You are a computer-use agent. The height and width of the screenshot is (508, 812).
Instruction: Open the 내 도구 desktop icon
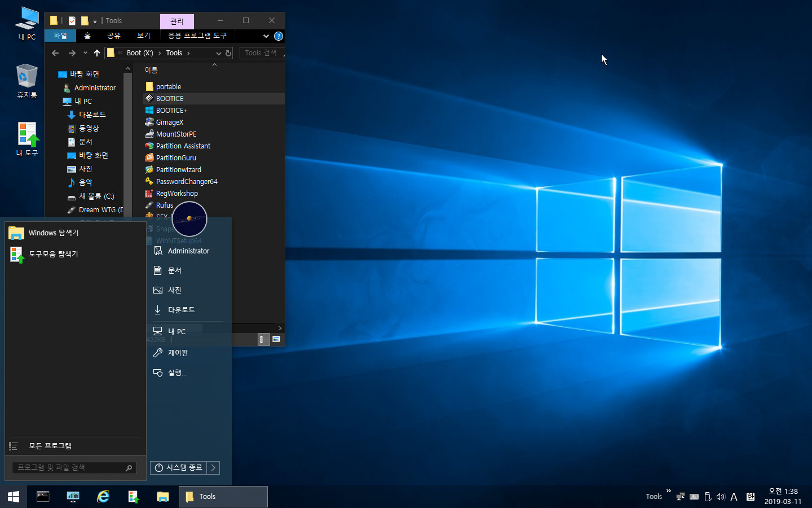[27, 139]
